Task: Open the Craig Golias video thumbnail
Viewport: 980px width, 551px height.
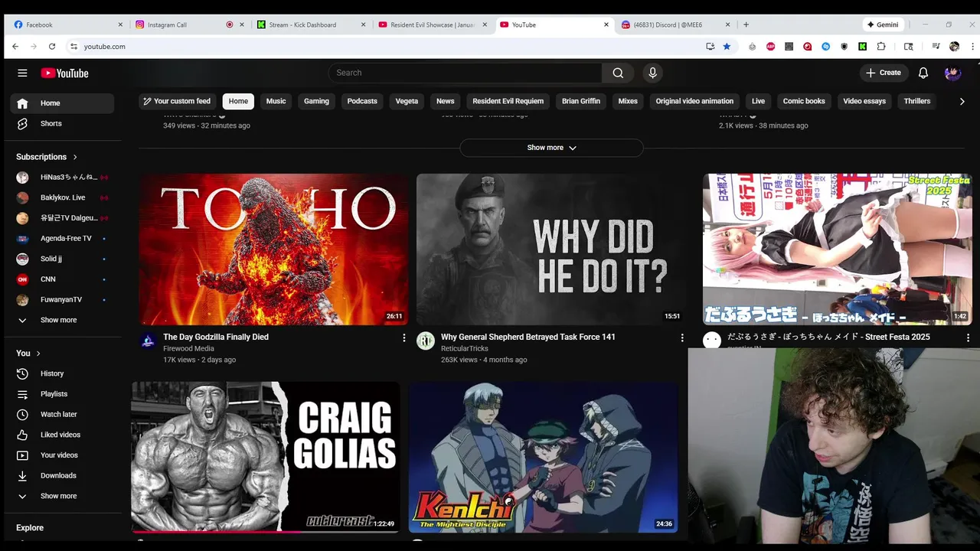Action: click(x=266, y=457)
